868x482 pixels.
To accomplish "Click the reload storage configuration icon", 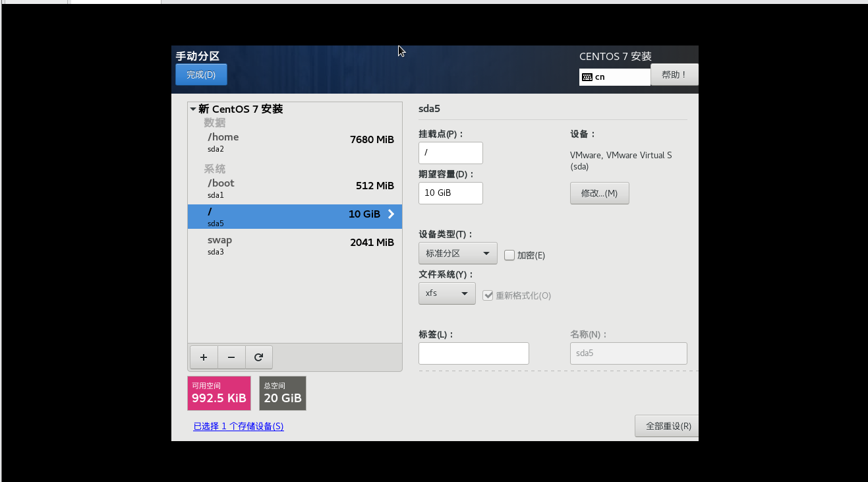I will [258, 357].
